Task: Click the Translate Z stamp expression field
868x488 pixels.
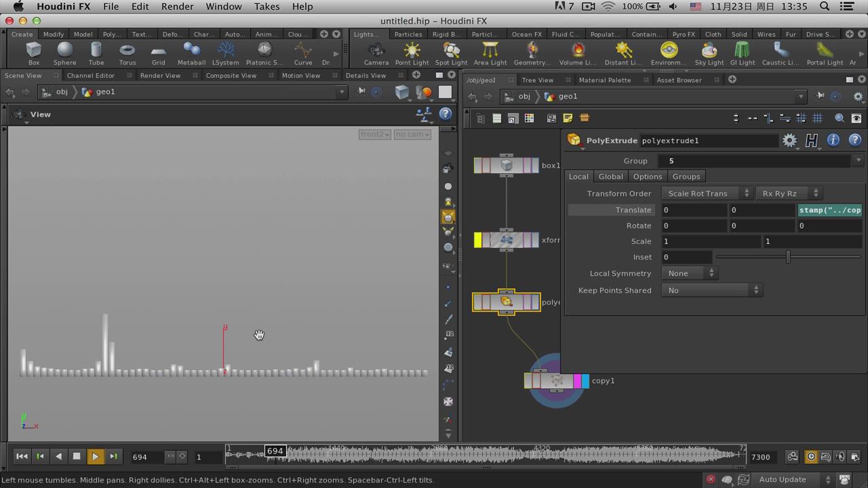Action: click(x=830, y=210)
